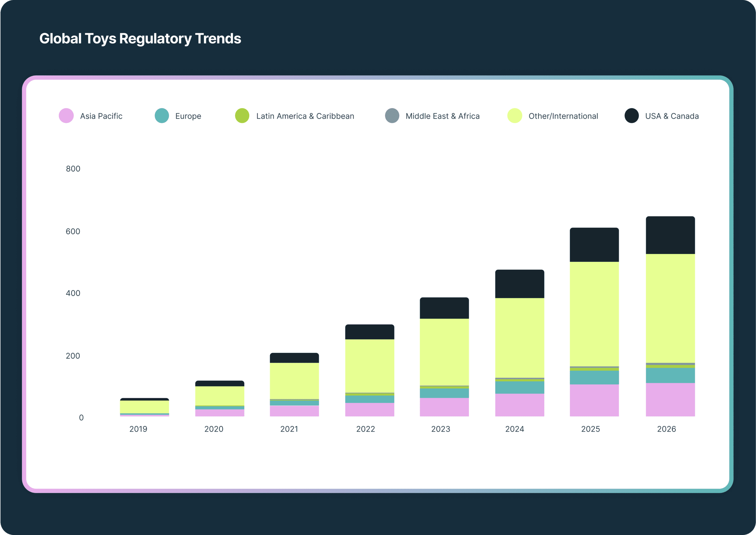Click the USA & Canada segment of 2021 bar
This screenshot has width=756, height=535.
(x=294, y=358)
